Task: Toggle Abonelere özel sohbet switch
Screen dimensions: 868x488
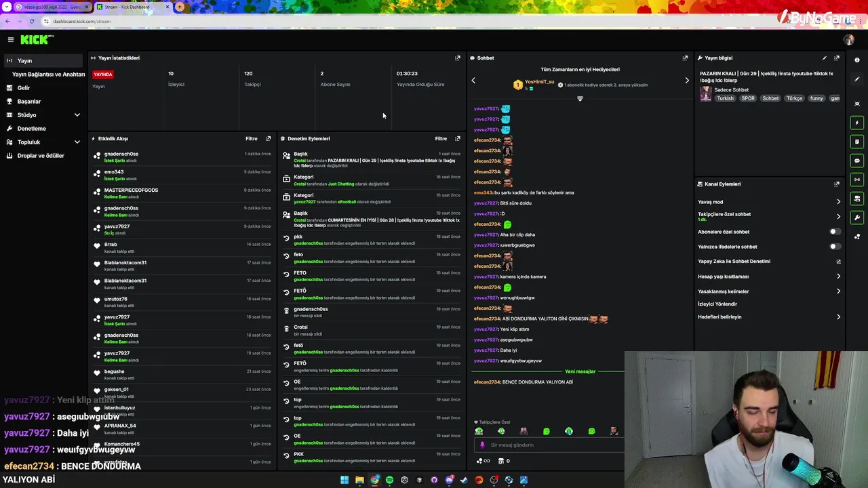Action: [x=835, y=232]
